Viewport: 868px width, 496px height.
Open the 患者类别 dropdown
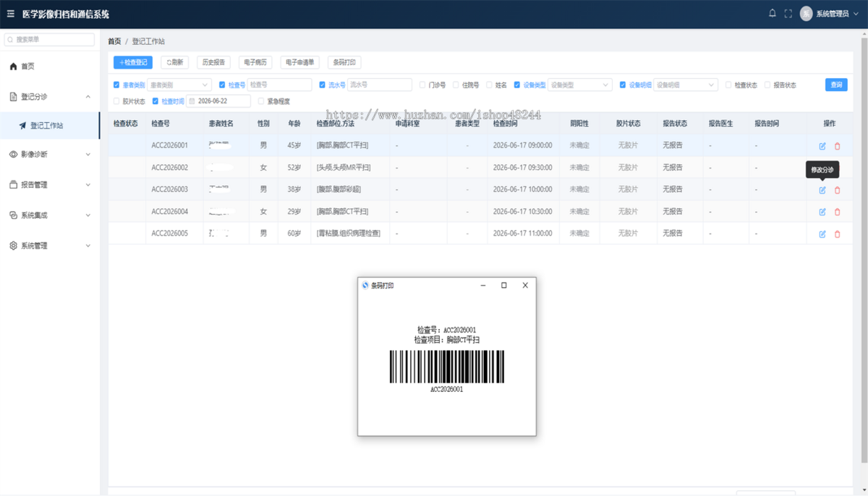point(179,85)
